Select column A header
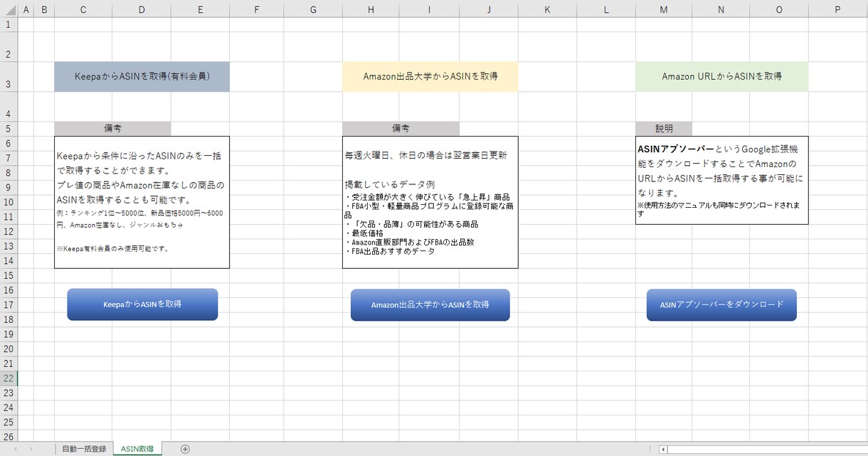Screen dimensions: 868x456 pyautogui.click(x=26, y=9)
